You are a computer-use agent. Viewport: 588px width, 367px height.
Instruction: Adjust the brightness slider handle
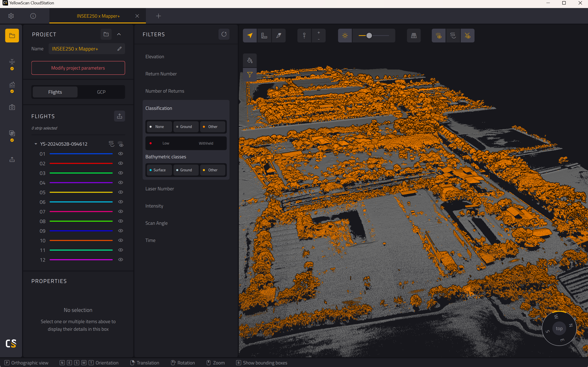369,36
